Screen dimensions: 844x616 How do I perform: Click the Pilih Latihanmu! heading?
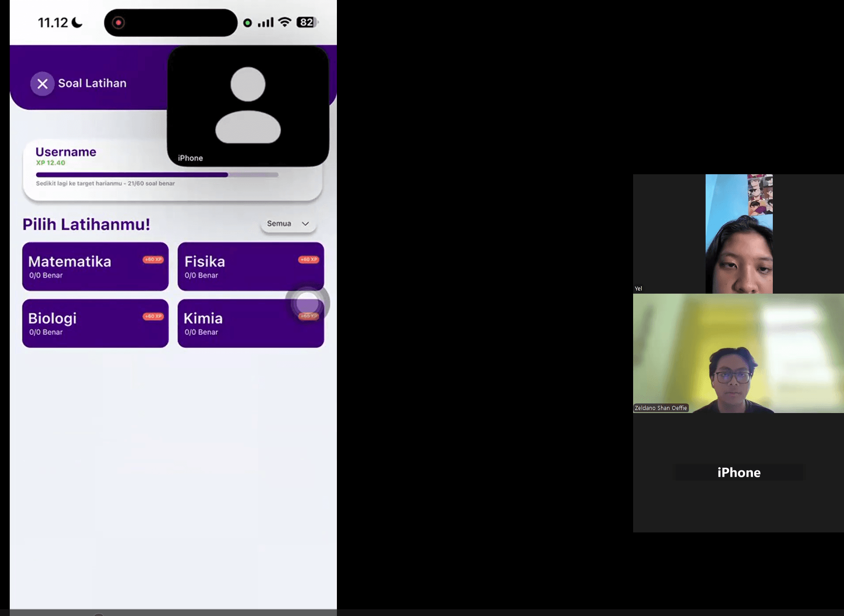tap(86, 224)
